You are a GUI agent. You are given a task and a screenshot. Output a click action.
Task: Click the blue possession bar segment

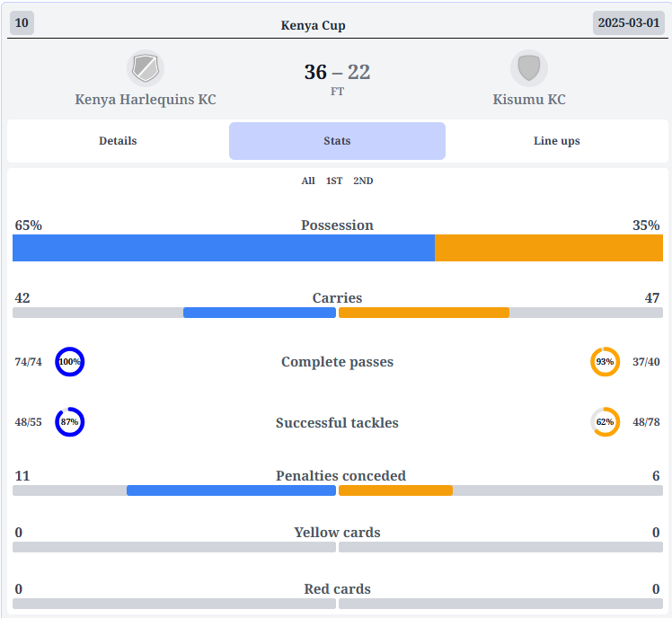224,248
